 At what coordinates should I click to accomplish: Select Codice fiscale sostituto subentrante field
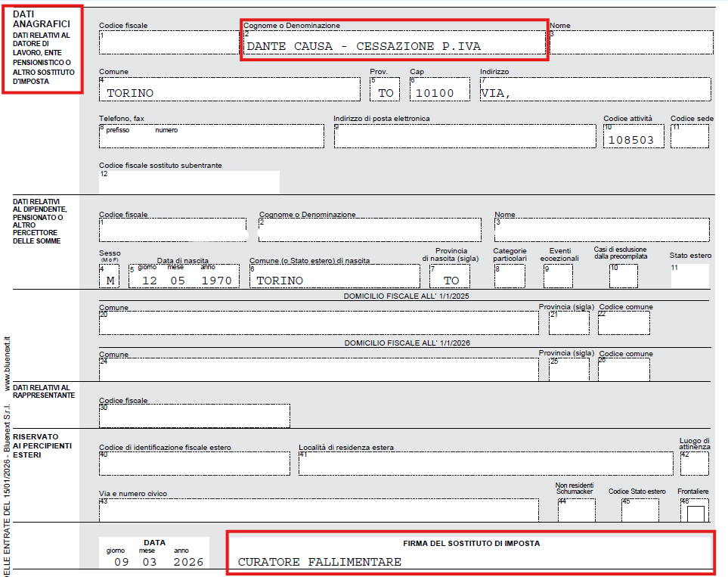pos(189,182)
